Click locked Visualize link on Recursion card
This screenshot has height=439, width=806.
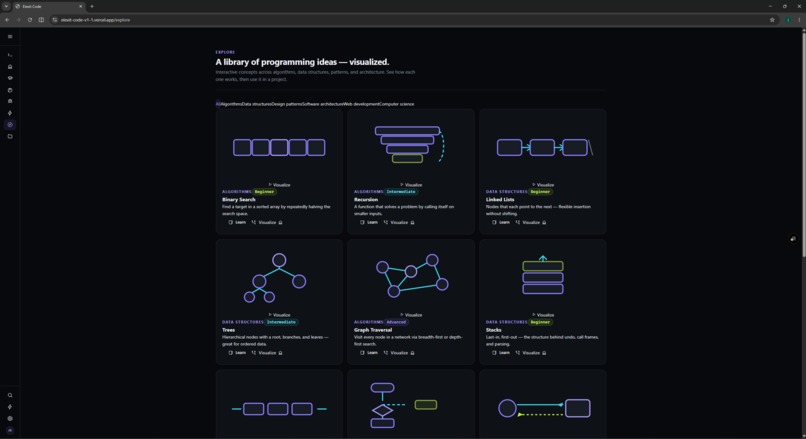coord(399,223)
